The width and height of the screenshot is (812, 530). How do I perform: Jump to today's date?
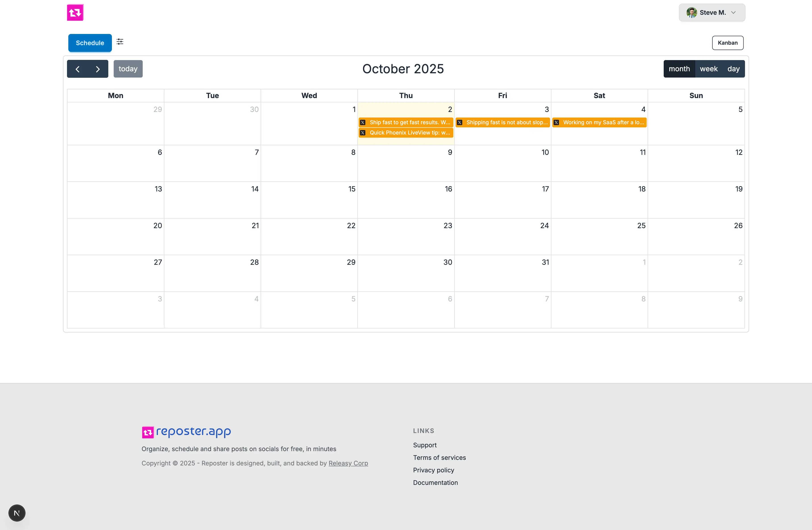point(128,69)
